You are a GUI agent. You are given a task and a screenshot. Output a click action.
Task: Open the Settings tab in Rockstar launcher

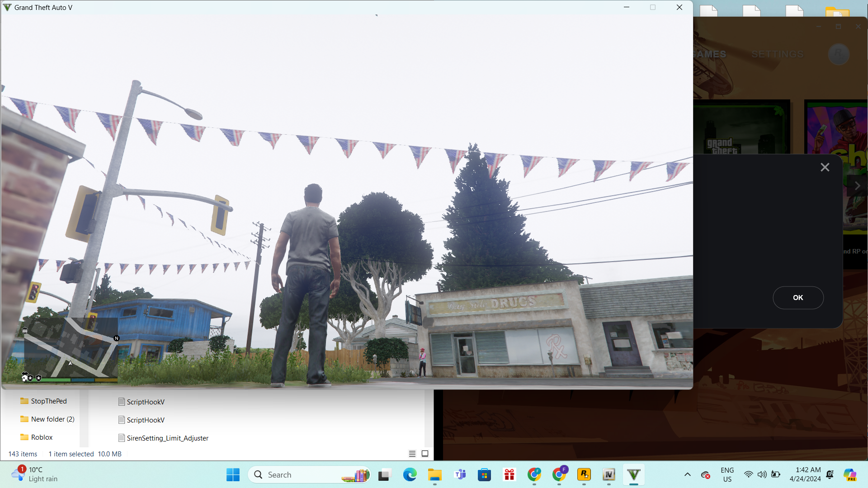777,54
